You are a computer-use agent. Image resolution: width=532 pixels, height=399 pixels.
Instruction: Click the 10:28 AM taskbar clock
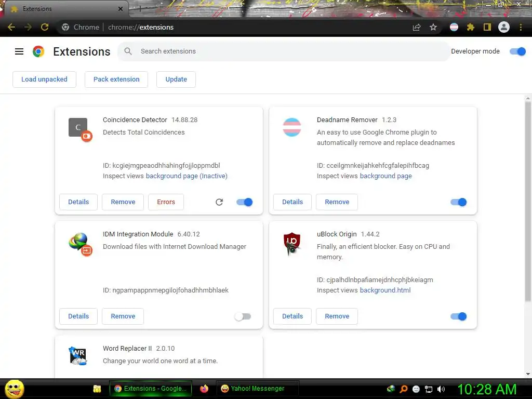point(487,389)
